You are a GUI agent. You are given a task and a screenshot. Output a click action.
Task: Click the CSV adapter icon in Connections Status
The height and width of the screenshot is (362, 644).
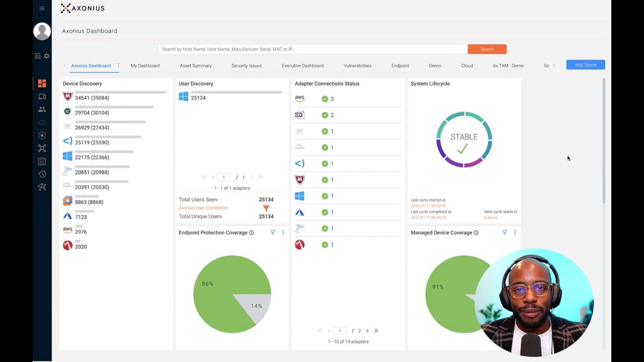[x=299, y=115]
